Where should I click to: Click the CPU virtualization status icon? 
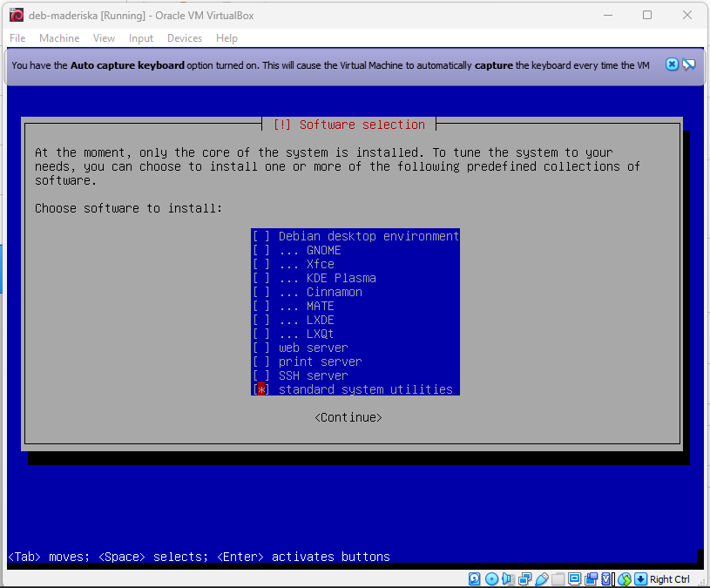[606, 579]
